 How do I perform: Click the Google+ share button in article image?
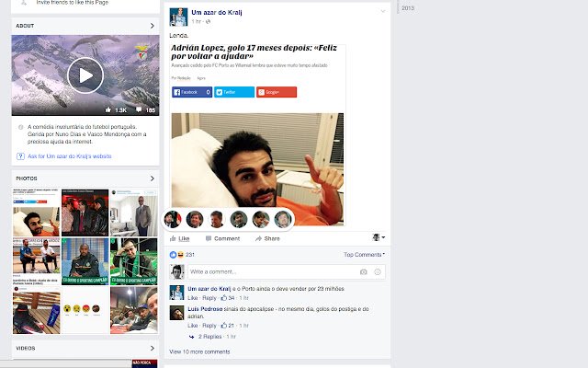click(277, 92)
